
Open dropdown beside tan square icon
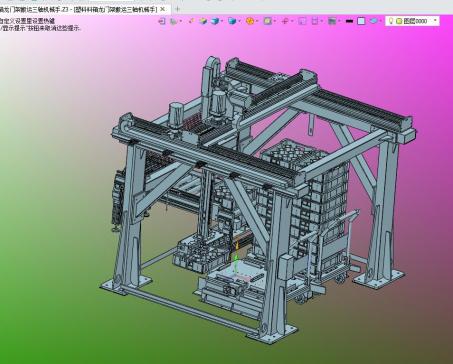[x=275, y=21]
